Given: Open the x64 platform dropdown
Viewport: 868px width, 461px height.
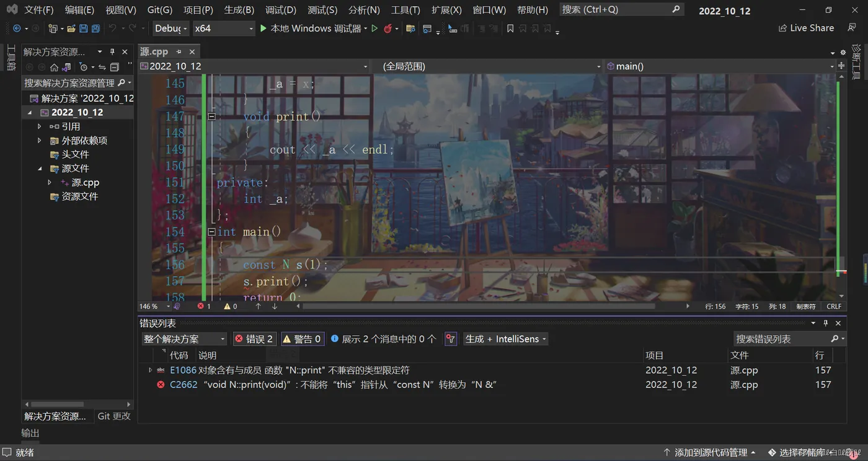Looking at the screenshot, I should (223, 29).
